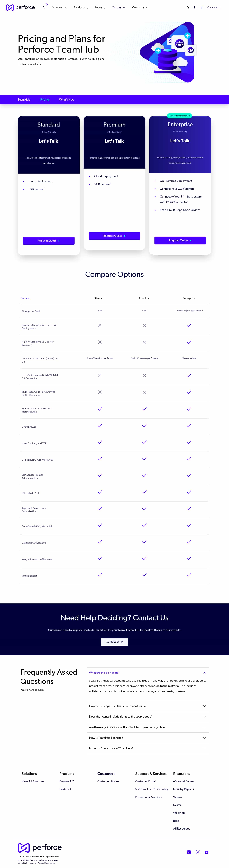Viewport: 229px width, 868px height.
Task: Open Perforce YouTube channel icon
Action: coord(207,852)
